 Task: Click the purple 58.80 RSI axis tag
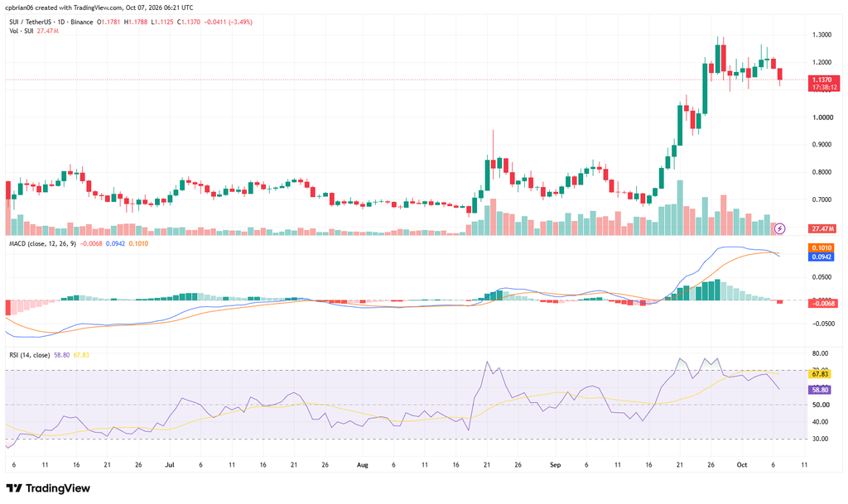(820, 390)
